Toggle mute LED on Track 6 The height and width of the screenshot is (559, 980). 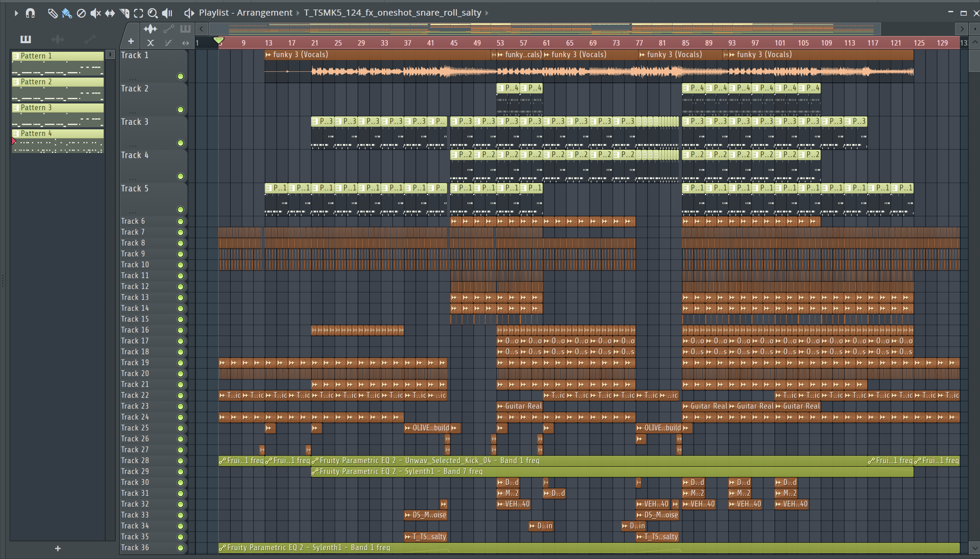[180, 222]
